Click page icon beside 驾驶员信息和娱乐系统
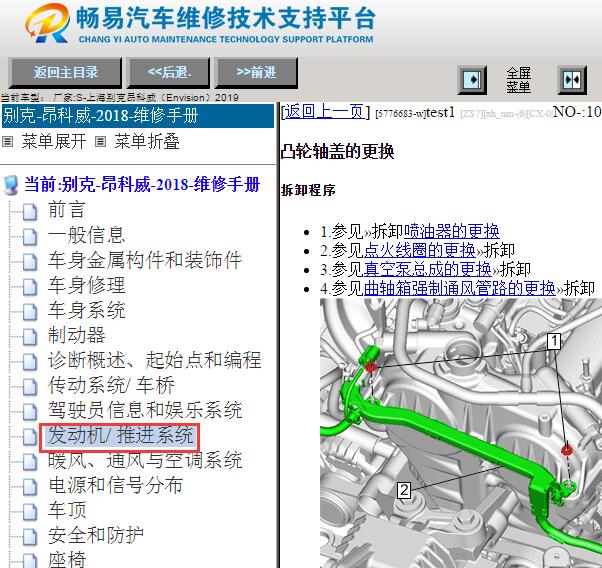This screenshot has height=568, width=602. coord(30,411)
